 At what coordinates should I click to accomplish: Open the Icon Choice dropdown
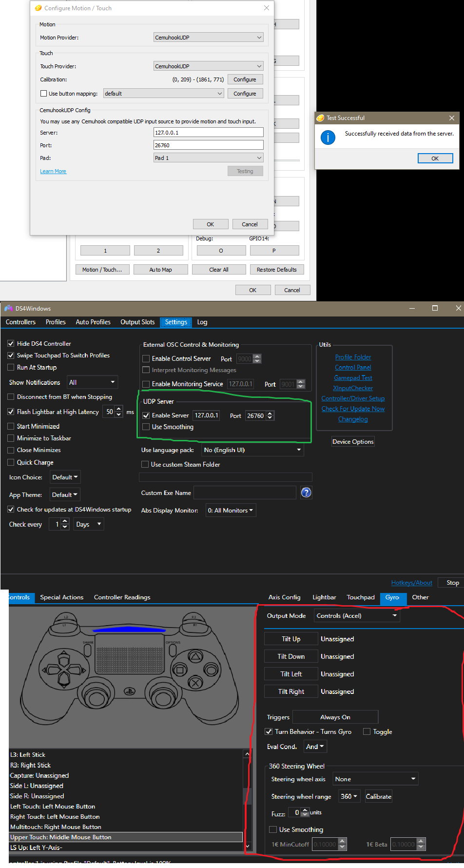click(65, 477)
